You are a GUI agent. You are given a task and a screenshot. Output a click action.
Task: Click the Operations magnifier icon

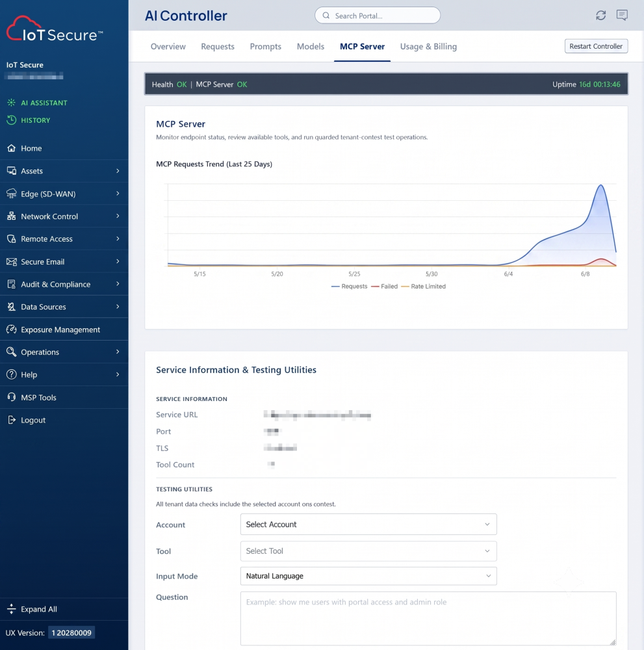(x=12, y=352)
